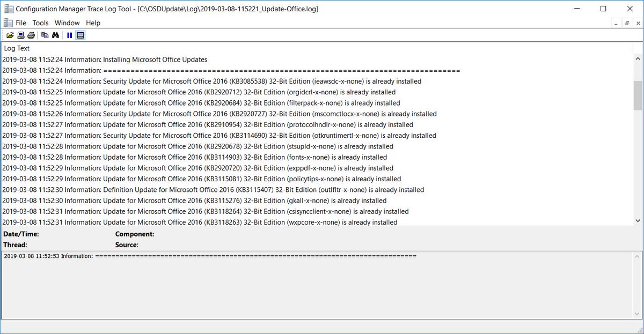This screenshot has height=334, width=644.
Task: Click the log list vertical scrollbar thumb
Action: point(638,95)
